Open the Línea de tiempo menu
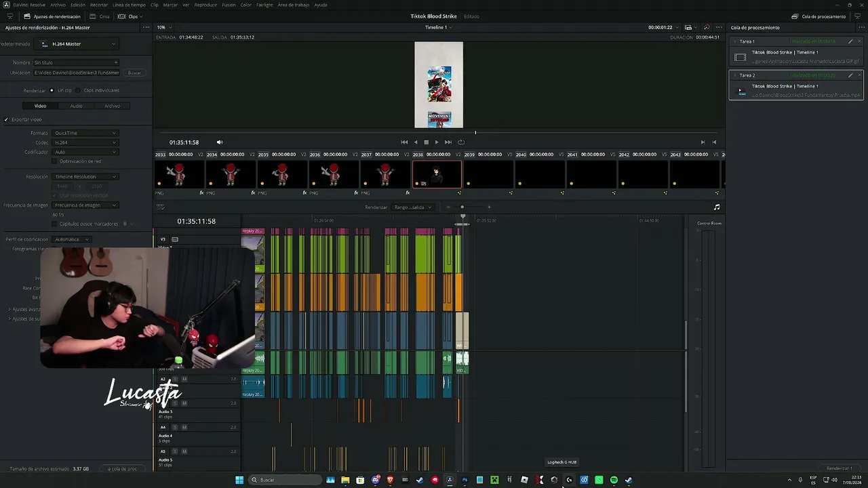The height and width of the screenshot is (488, 868). (x=129, y=5)
